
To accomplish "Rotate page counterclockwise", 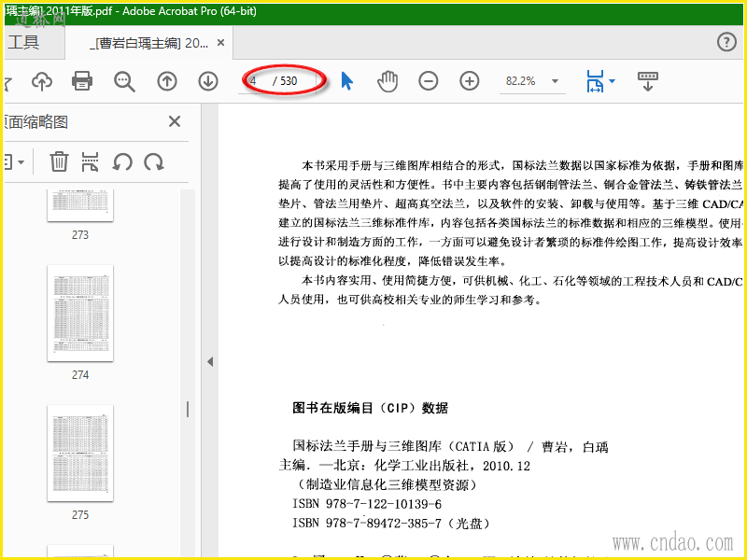I will tap(122, 162).
